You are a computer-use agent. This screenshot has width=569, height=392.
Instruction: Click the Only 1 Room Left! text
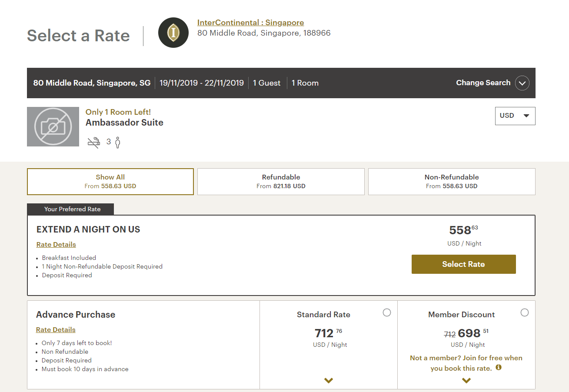point(118,112)
